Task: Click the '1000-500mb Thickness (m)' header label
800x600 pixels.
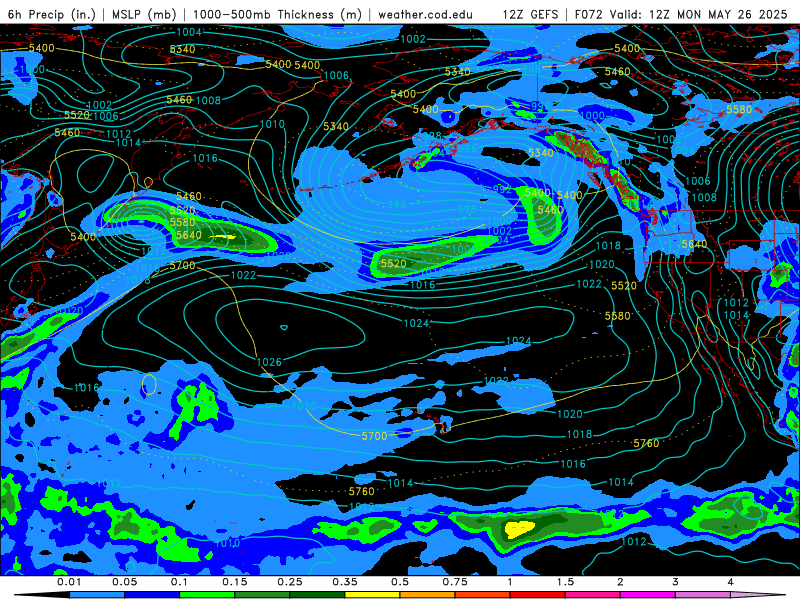Action: coord(277,14)
